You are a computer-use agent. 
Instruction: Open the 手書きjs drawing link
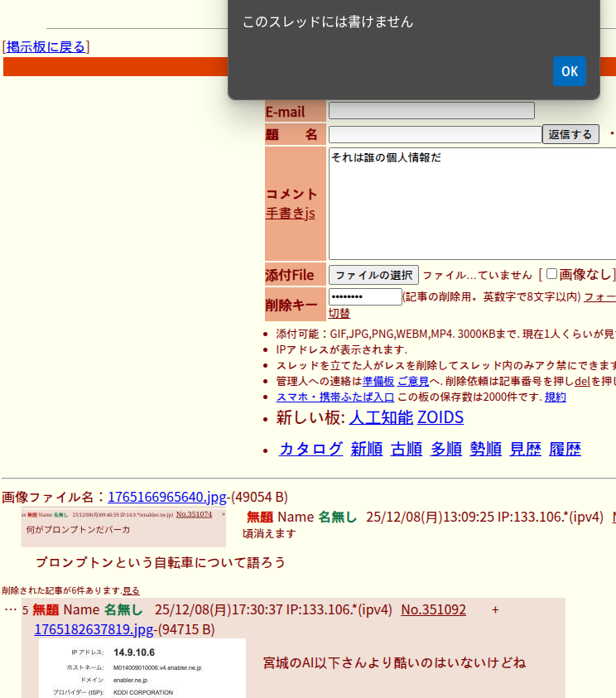click(x=290, y=214)
